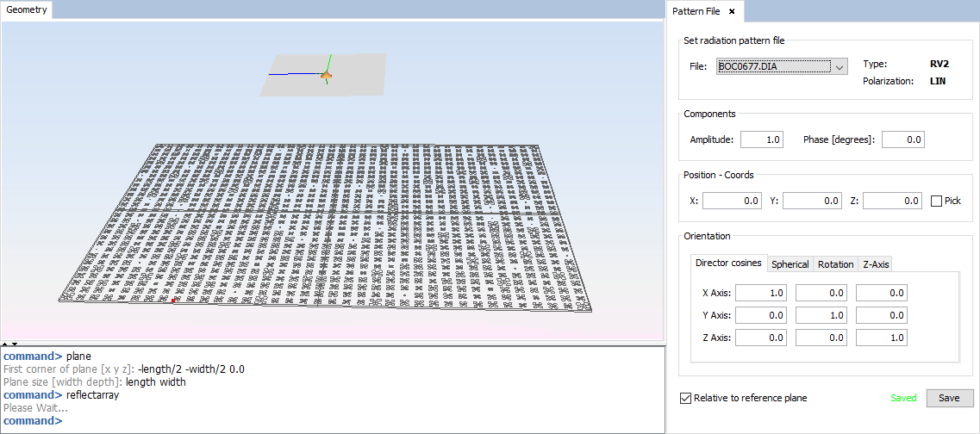Switch to the Z-Axis orientation tab
This screenshot has height=434, width=980.
point(876,264)
